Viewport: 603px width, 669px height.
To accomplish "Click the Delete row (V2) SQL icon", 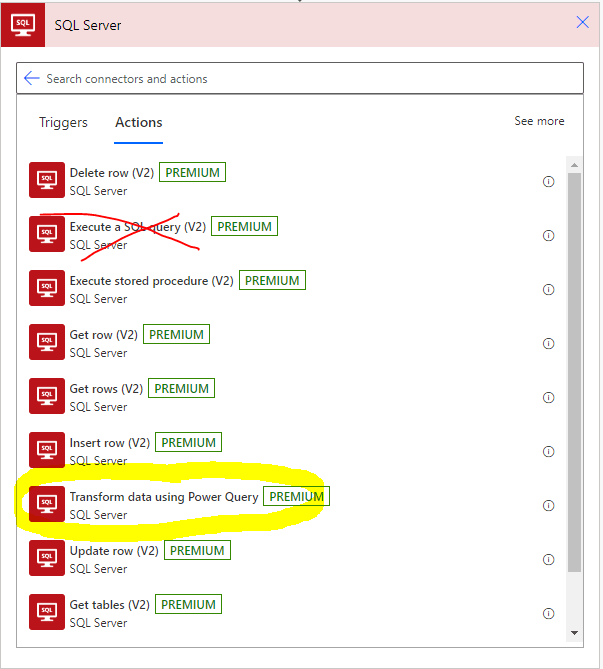I will click(x=47, y=180).
